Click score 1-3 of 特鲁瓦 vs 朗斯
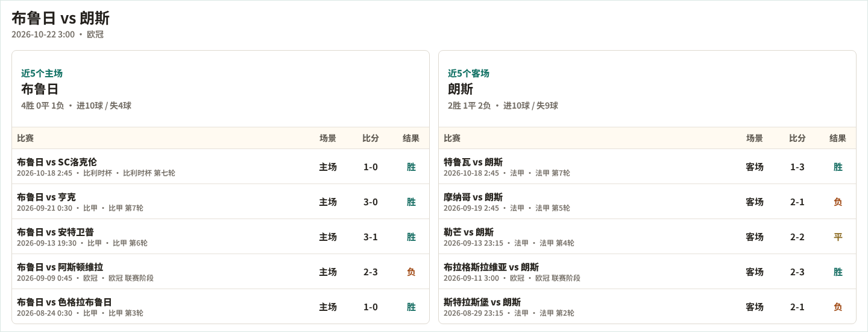 click(x=797, y=167)
